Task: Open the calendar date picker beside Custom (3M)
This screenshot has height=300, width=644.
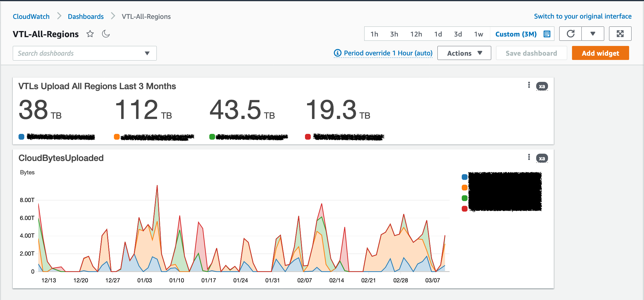Action: point(546,34)
